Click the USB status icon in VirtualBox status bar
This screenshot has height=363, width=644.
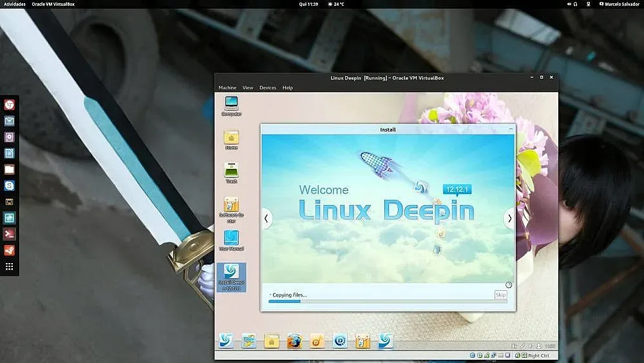click(494, 355)
